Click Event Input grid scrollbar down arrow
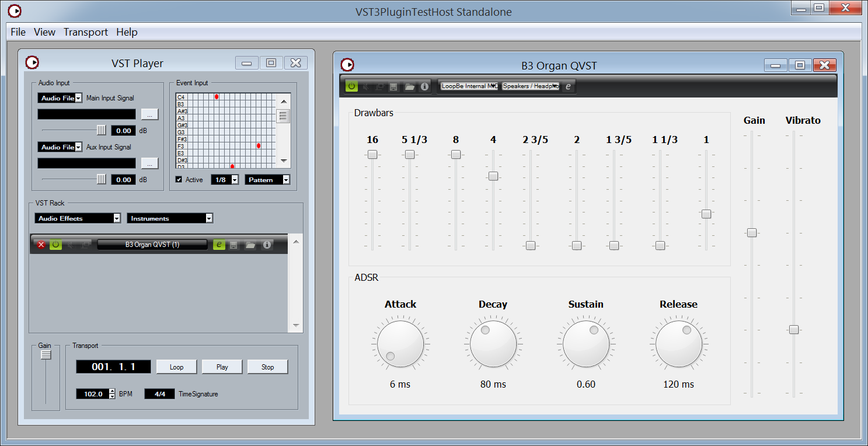The image size is (868, 446). click(284, 161)
